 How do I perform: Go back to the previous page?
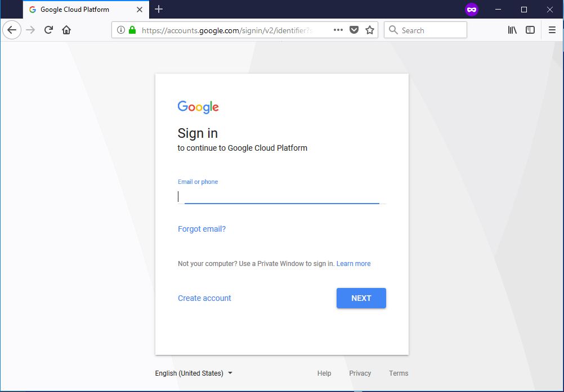(x=12, y=30)
